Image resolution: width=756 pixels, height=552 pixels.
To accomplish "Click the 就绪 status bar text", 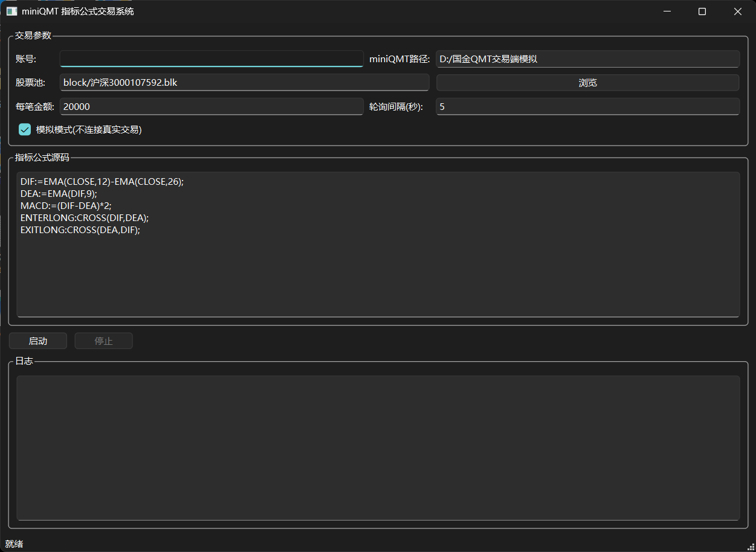I will 14,544.
